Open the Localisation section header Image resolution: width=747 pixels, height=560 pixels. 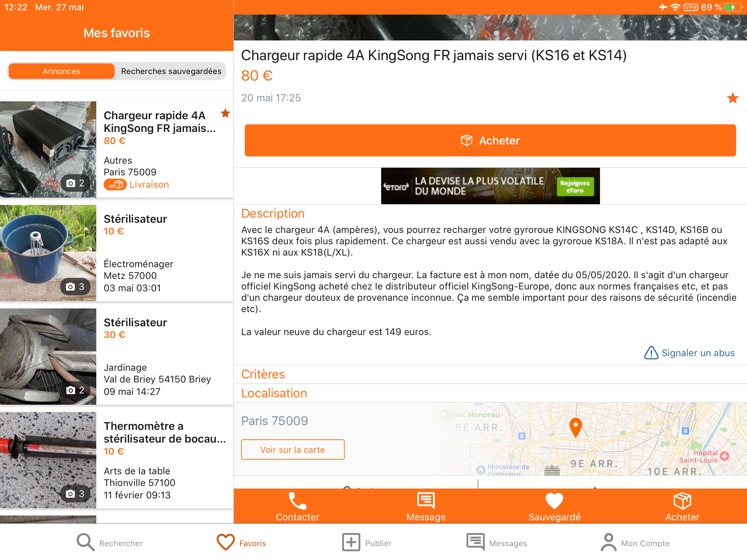[490, 393]
